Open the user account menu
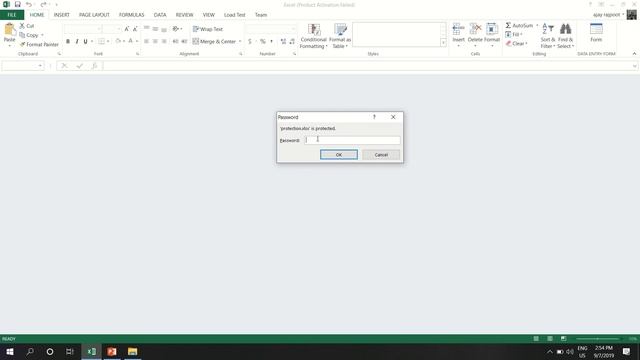The height and width of the screenshot is (360, 640). pos(609,15)
